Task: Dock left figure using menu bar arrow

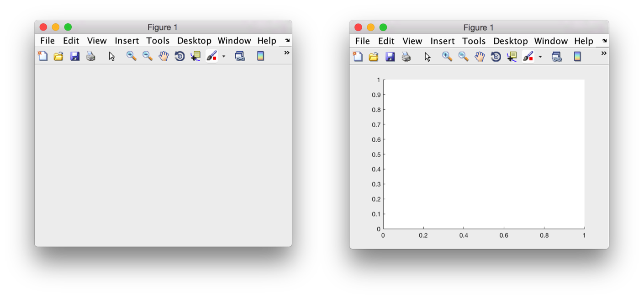Action: (x=287, y=41)
